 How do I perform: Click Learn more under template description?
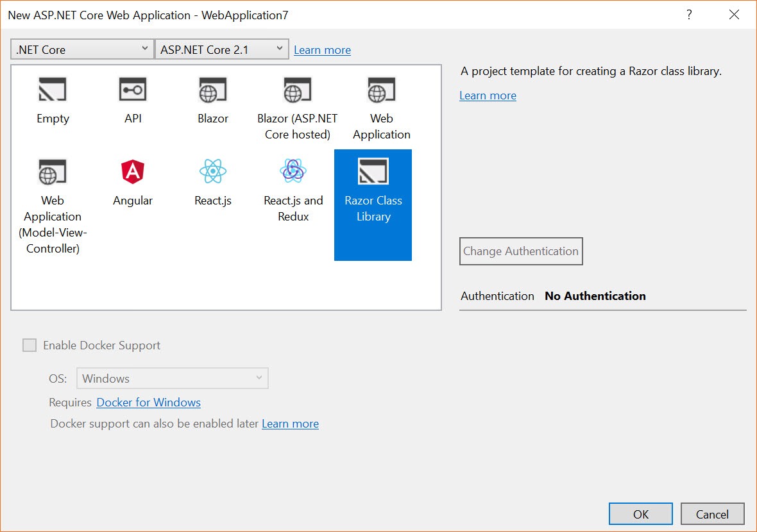click(488, 96)
